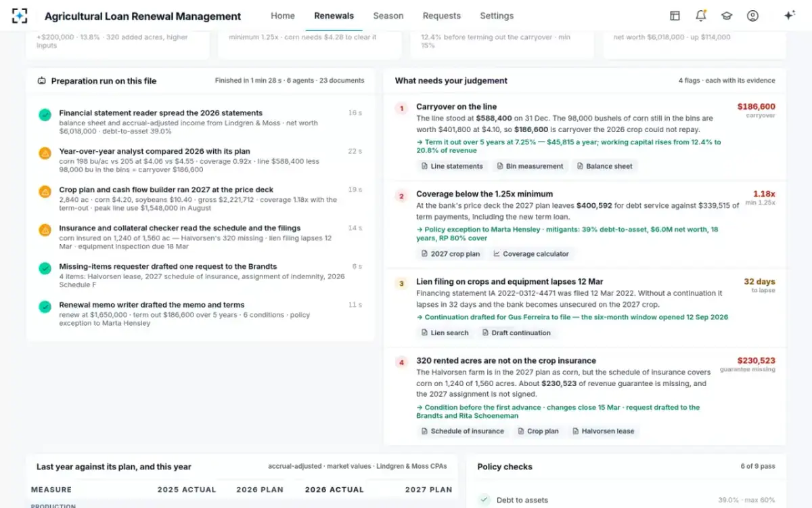Click the 'Term it out over 5 years' recommendation
Image resolution: width=812 pixels, height=508 pixels.
(568, 146)
